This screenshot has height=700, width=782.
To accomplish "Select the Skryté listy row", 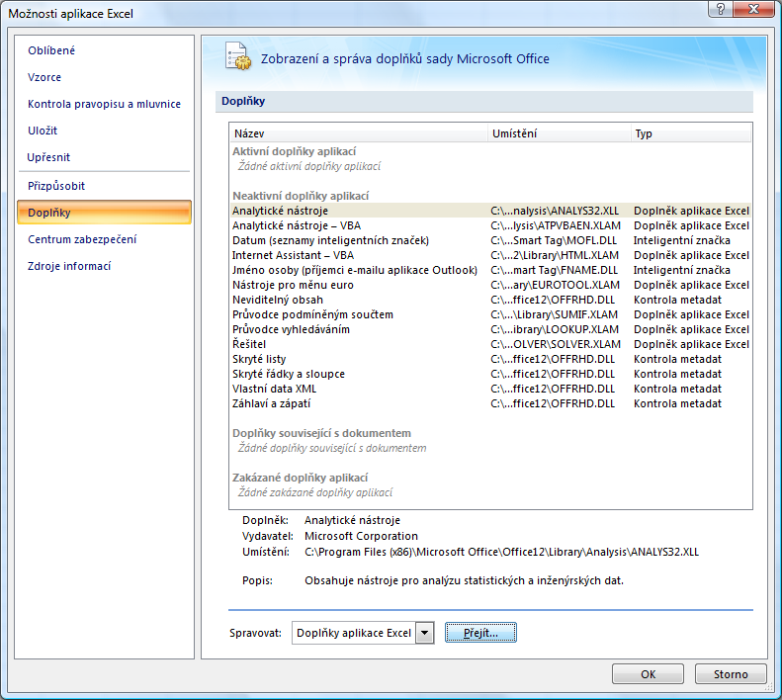I will [490, 359].
